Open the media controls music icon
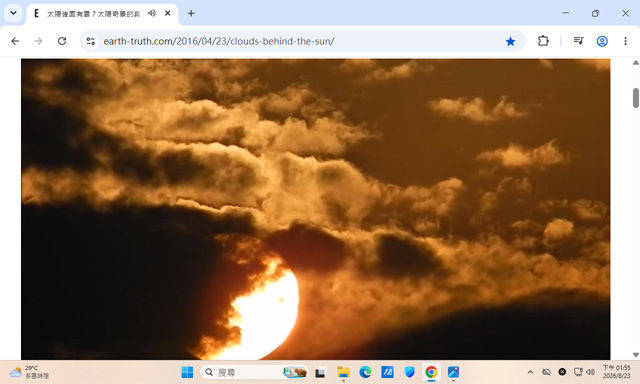Screen dimensions: 640x384 pos(578,41)
